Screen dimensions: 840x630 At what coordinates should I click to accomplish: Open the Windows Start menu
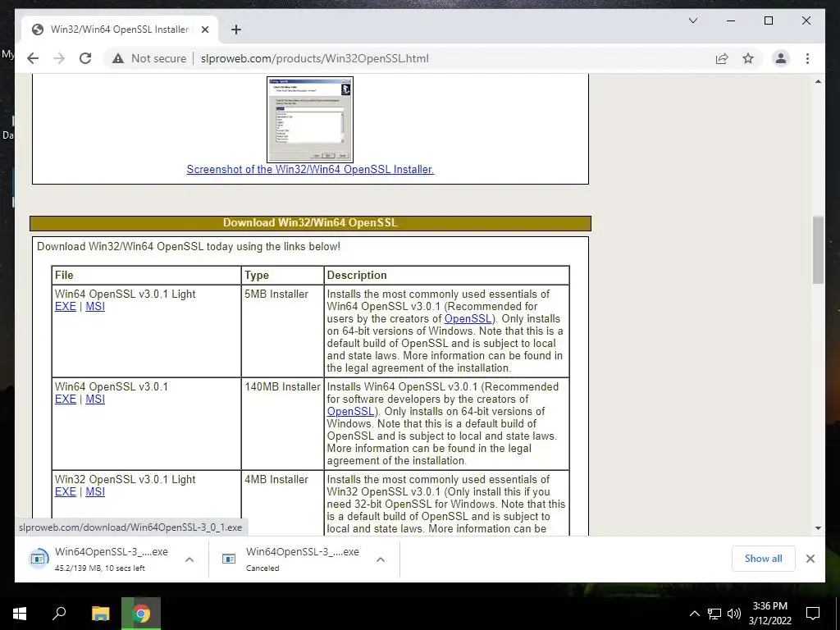pyautogui.click(x=20, y=614)
